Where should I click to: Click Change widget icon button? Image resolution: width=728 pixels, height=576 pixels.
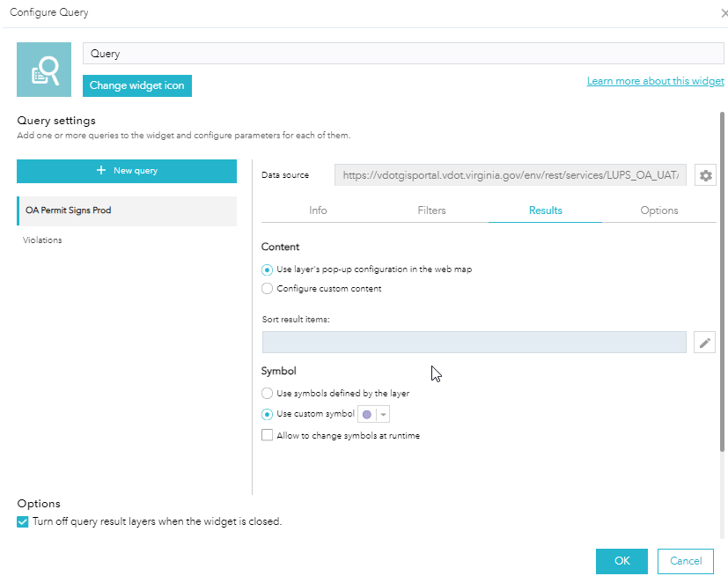pos(137,85)
